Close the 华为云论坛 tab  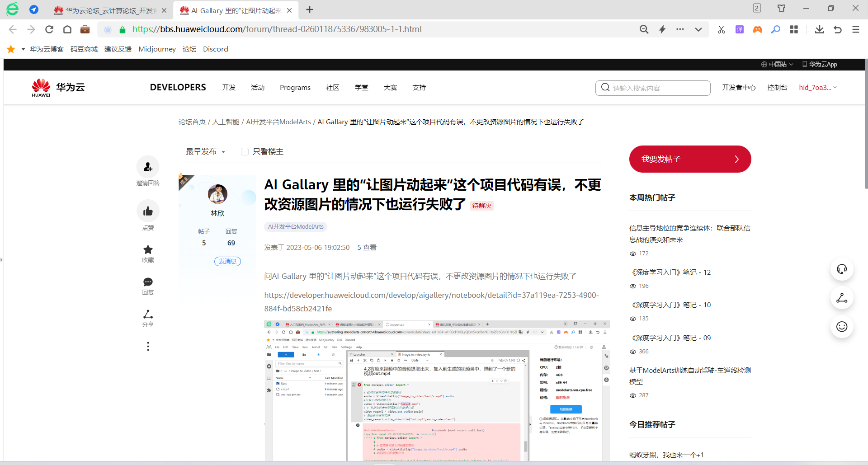[x=164, y=10]
